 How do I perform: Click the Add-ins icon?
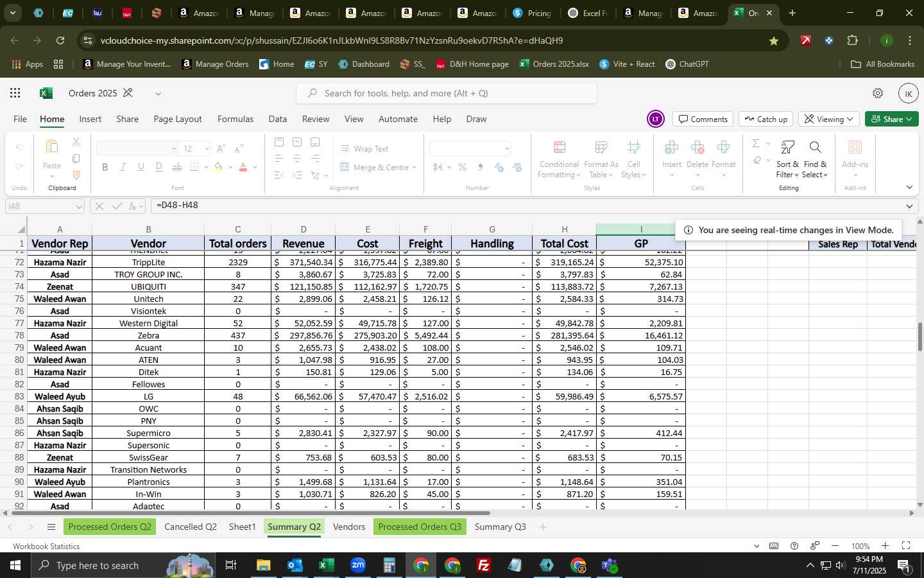tap(855, 148)
